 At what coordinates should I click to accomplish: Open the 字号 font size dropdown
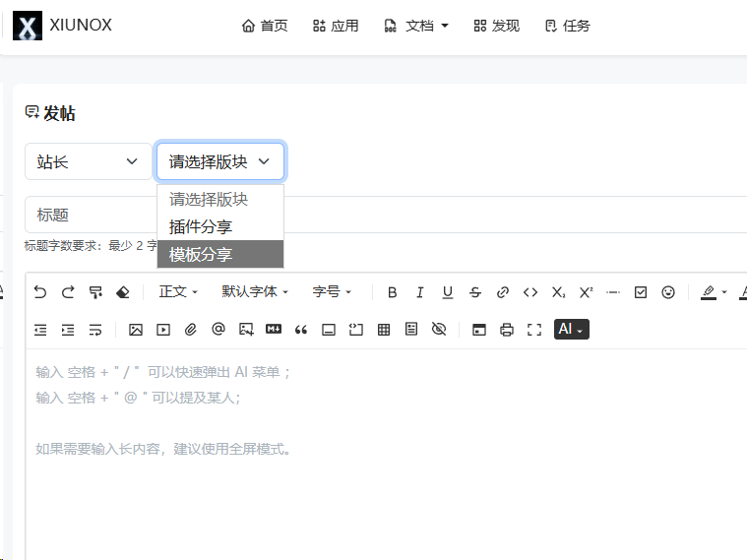[332, 291]
